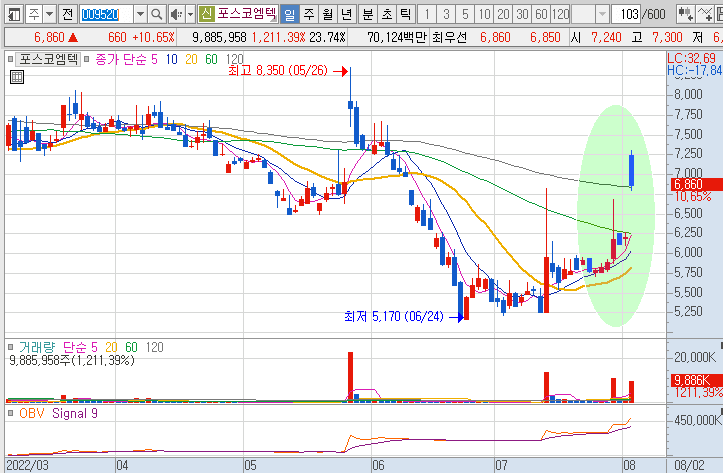
Task: Open the dropdown beside the speaker icon
Action: [x=190, y=15]
